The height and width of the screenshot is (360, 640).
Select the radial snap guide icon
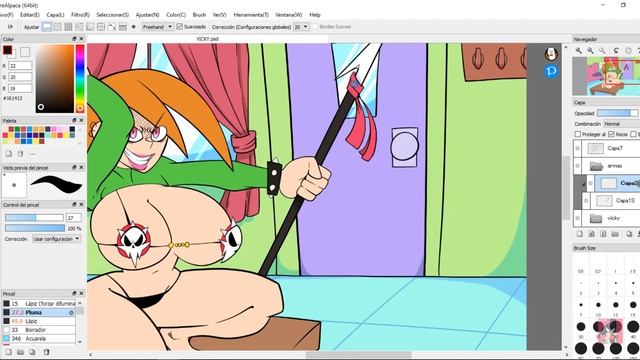pos(90,27)
